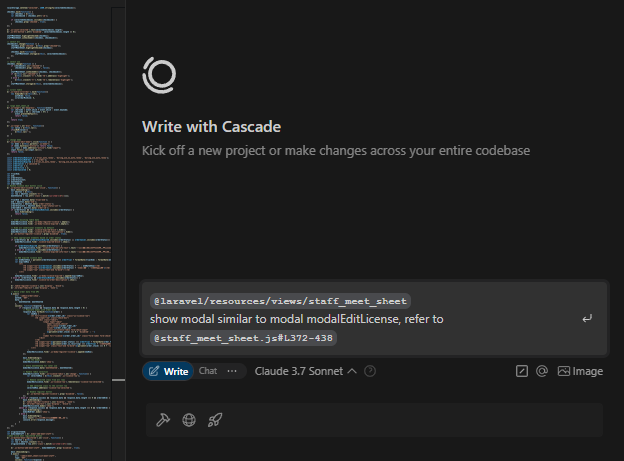Click the model help question mark icon
This screenshot has height=461, width=624.
coord(370,371)
